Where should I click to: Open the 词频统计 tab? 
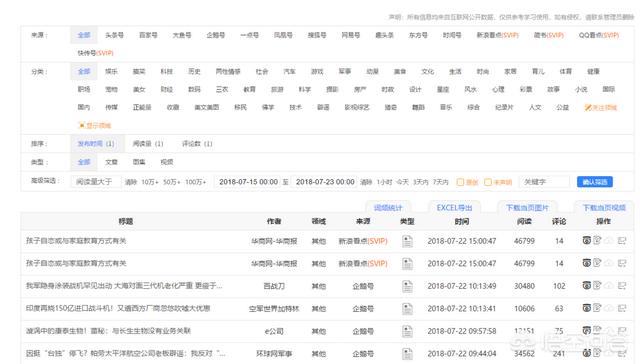click(388, 208)
